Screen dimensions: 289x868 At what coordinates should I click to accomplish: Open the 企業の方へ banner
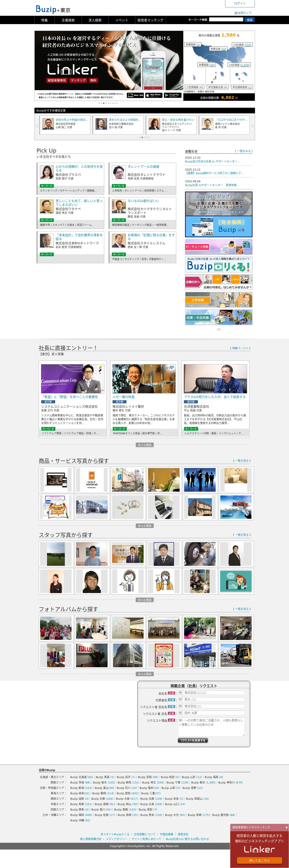point(219,282)
